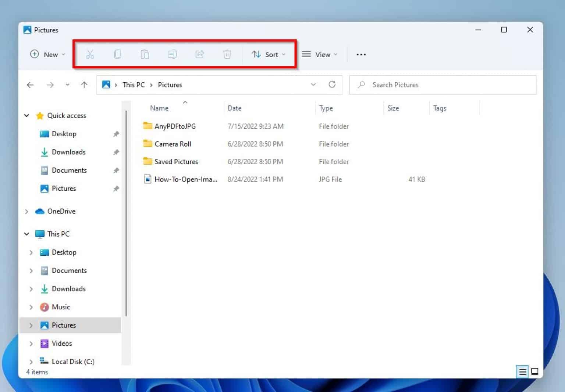
Task: Switch to large thumbnails view in status bar
Action: tap(534, 371)
